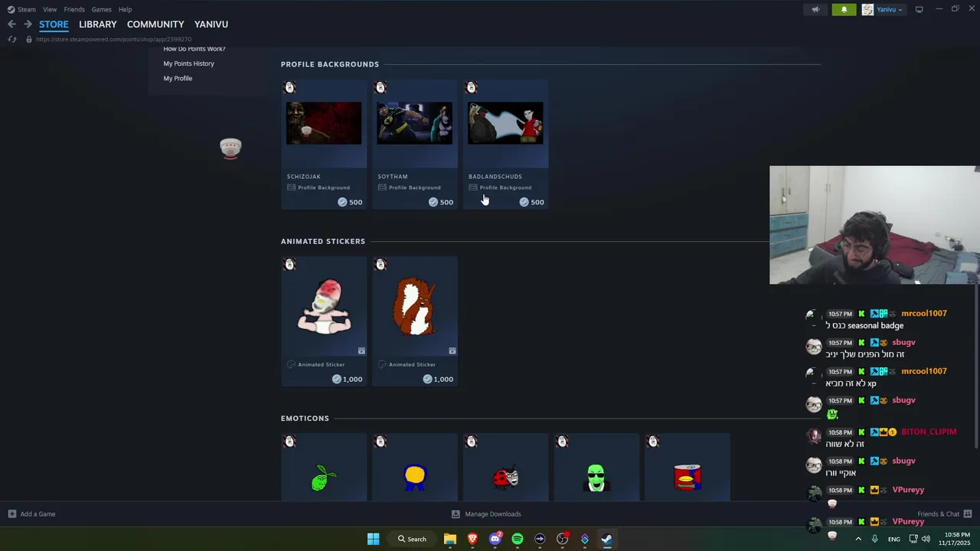Click the 500 points price on SCHIZOJAK
This screenshot has width=980, height=551.
pyautogui.click(x=351, y=202)
